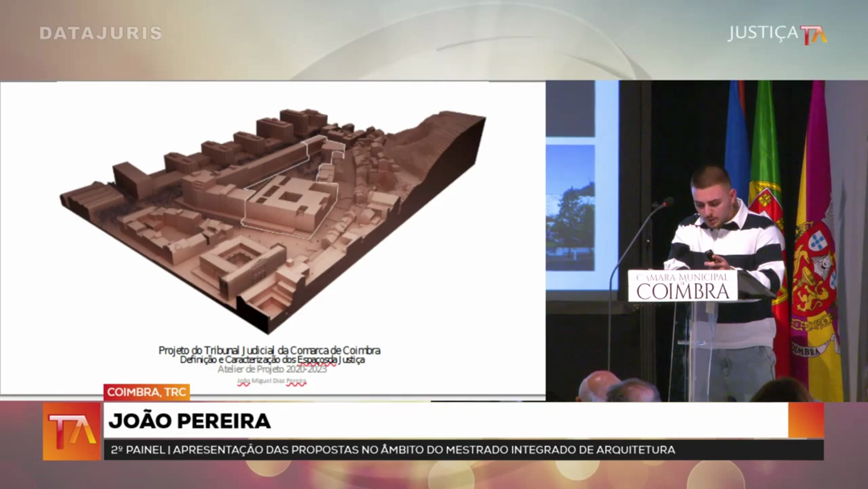Click the white-outlined courthouse building in the model
The height and width of the screenshot is (489, 868).
(289, 201)
